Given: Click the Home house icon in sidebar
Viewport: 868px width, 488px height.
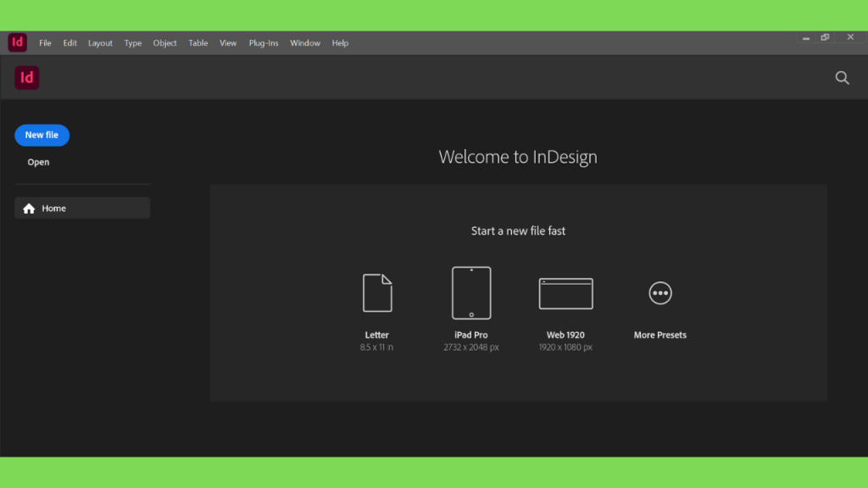Looking at the screenshot, I should click(x=29, y=208).
